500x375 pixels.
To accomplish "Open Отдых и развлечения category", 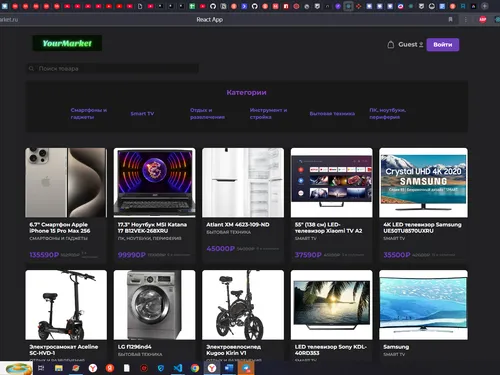I will click(207, 114).
